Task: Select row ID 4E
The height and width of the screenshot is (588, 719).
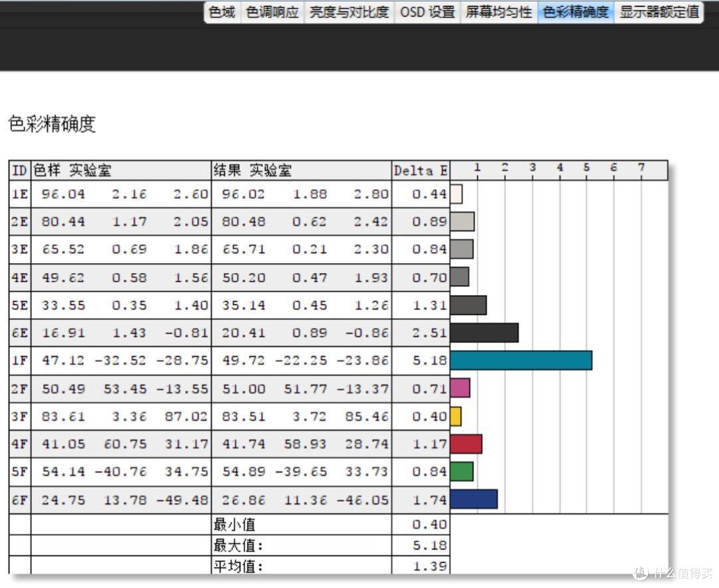Action: click(x=20, y=278)
